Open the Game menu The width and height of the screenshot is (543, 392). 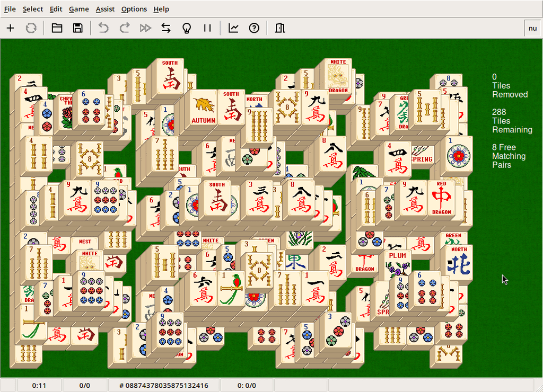(78, 9)
